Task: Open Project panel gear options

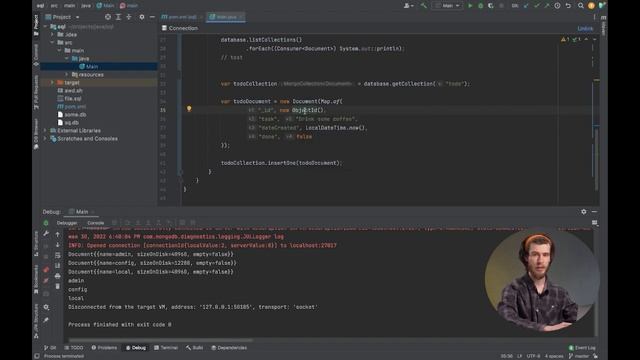Action: click(142, 17)
